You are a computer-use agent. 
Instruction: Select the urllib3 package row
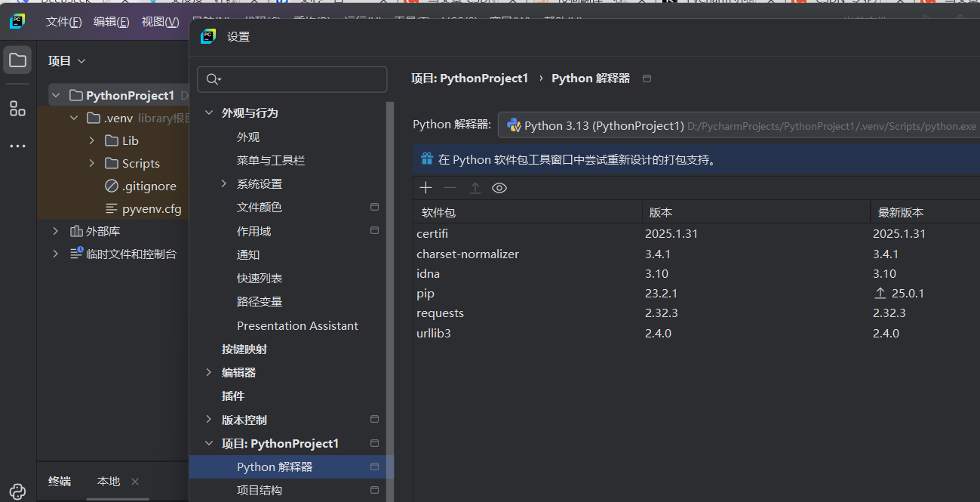[x=696, y=333]
